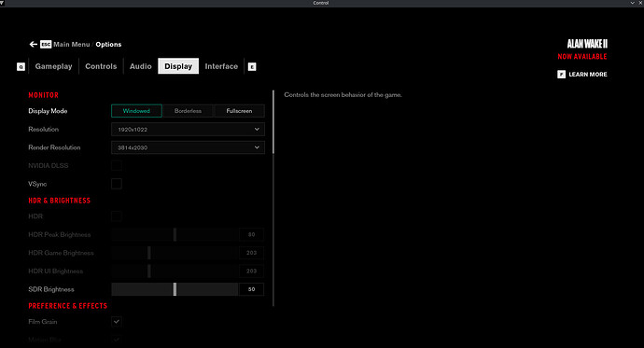Open the Resolution dropdown showing 1920x1022
This screenshot has height=348, width=644.
pos(188,130)
